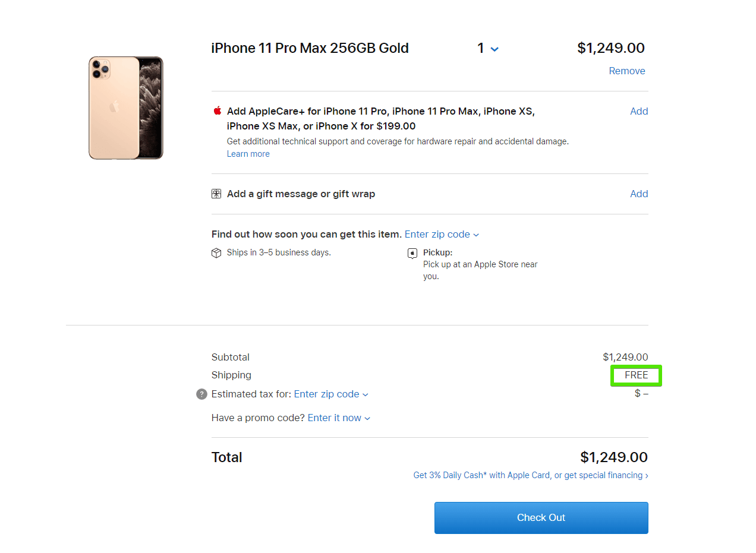The image size is (756, 553).
Task: Click the gold iPhone product image
Action: [126, 108]
